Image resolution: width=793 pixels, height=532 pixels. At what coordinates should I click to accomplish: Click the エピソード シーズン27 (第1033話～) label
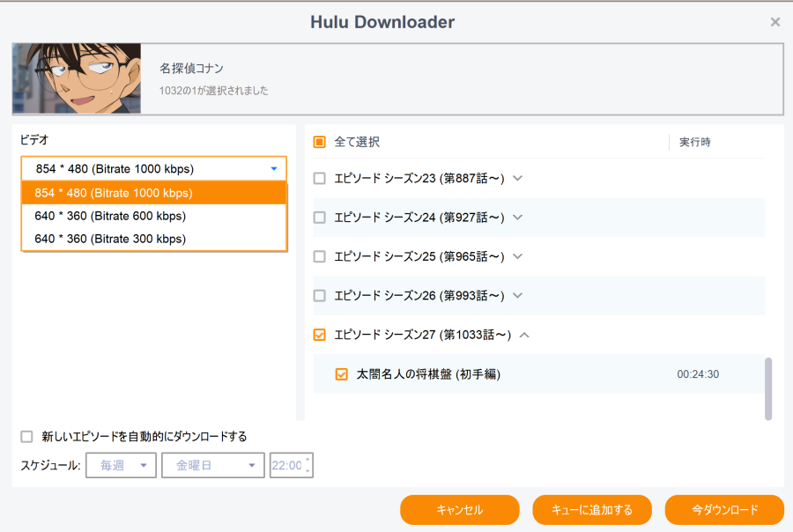(423, 335)
